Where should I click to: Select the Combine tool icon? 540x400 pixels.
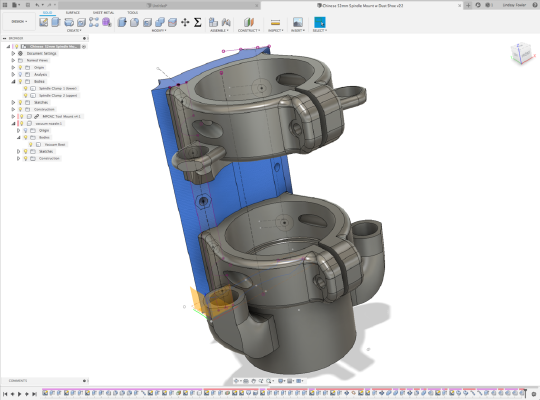[160, 22]
